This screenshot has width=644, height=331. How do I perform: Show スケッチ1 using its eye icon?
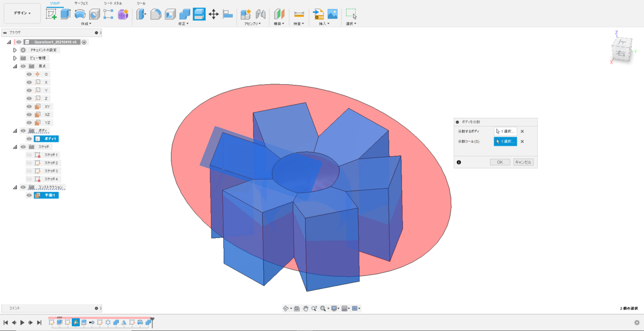tap(30, 155)
